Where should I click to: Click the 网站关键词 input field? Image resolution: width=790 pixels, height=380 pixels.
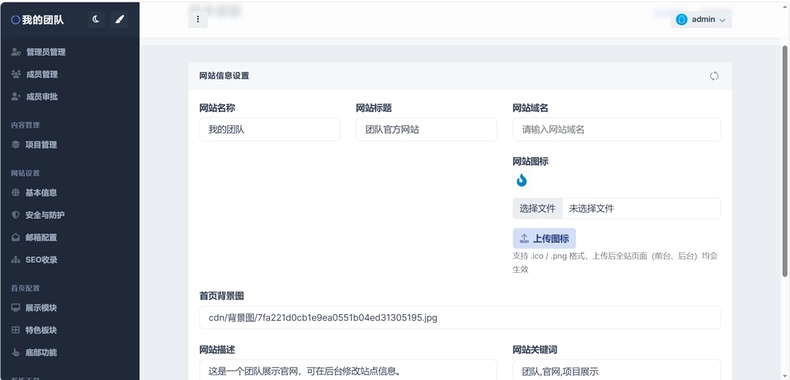pyautogui.click(x=616, y=370)
